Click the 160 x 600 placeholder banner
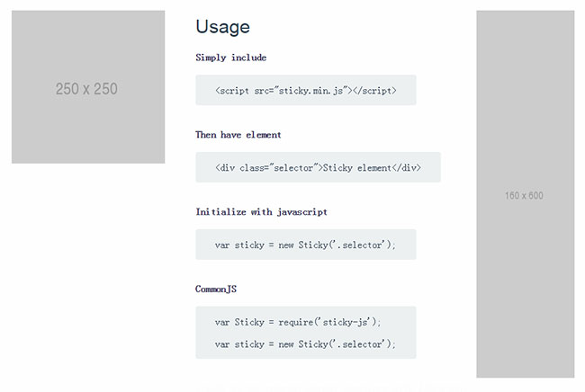 click(524, 195)
